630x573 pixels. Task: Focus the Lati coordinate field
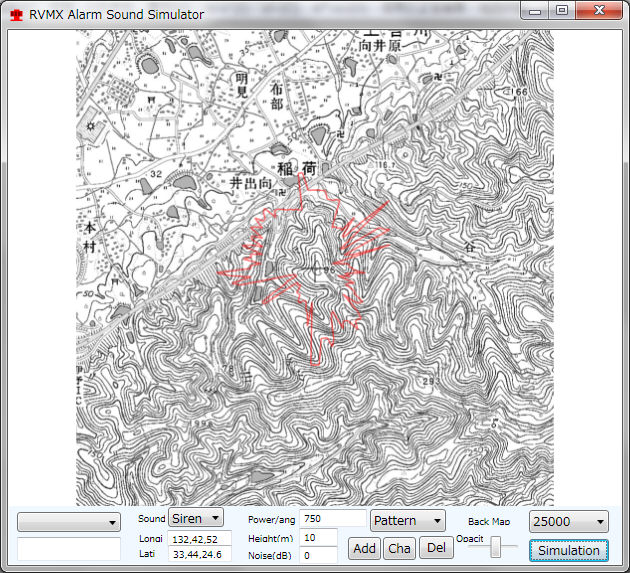coord(200,554)
